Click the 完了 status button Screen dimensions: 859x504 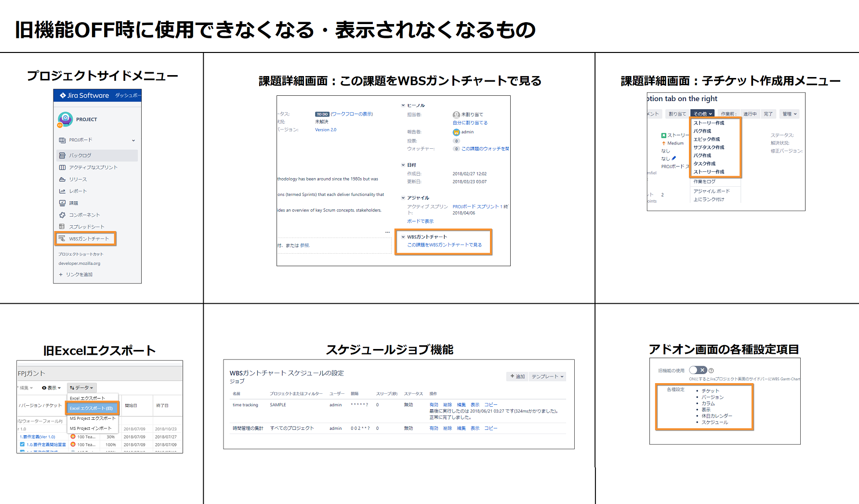click(x=768, y=114)
